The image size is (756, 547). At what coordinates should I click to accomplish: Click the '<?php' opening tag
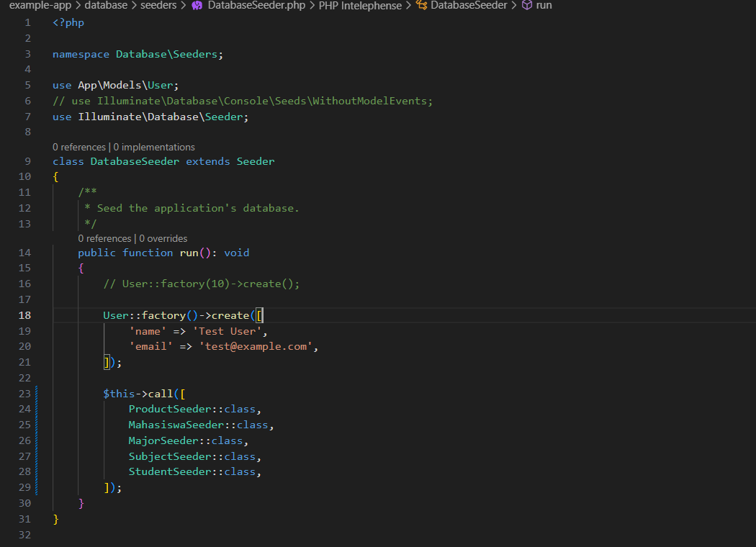(x=68, y=22)
